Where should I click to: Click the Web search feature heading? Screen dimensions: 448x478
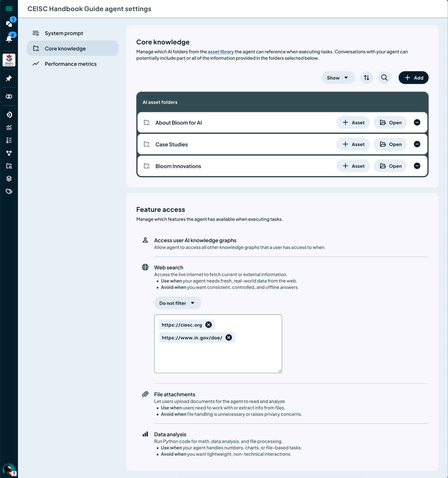(x=169, y=267)
